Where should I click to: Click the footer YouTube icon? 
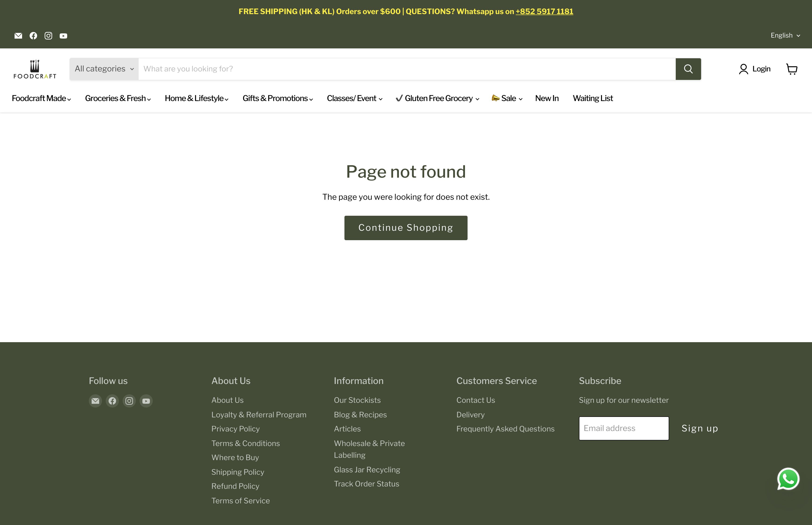click(146, 401)
